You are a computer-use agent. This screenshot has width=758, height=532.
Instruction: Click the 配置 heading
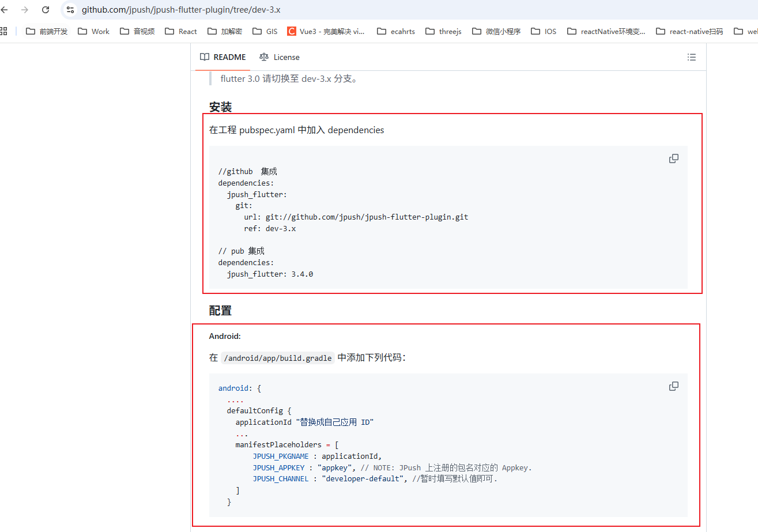(x=220, y=311)
